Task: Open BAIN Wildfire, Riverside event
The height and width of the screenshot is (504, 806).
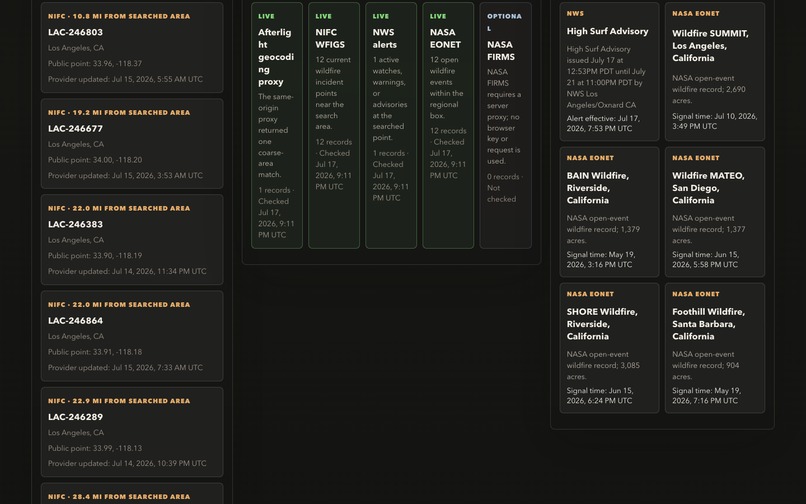Action: tap(609, 212)
